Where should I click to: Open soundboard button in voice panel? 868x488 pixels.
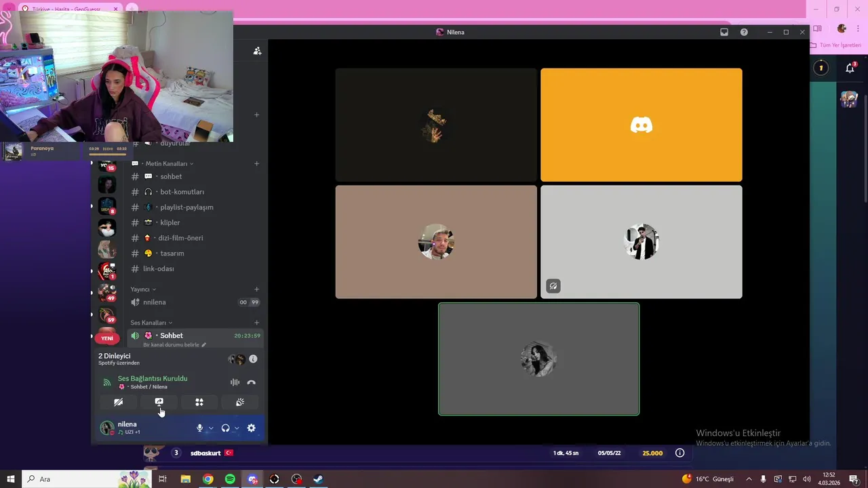(240, 402)
